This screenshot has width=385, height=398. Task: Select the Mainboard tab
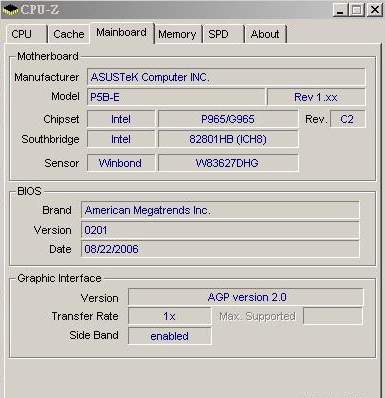122,33
